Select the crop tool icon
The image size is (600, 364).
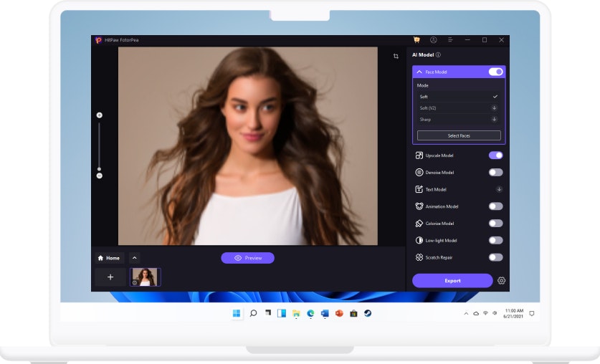coord(396,56)
